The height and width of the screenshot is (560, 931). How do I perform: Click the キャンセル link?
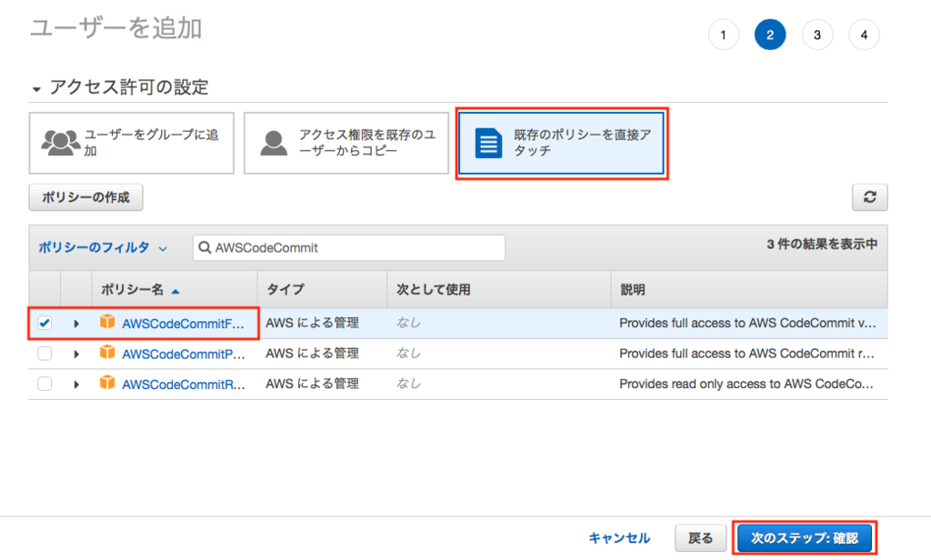[x=619, y=538]
